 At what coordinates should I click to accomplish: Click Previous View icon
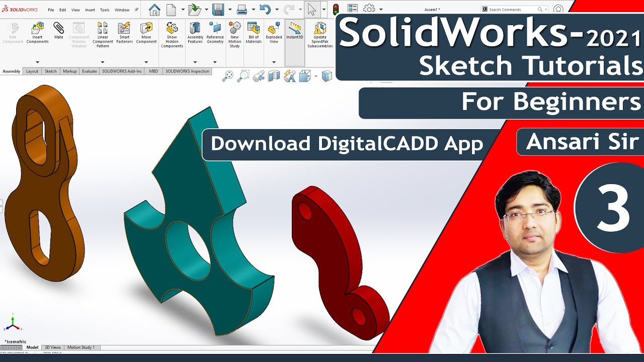click(259, 76)
